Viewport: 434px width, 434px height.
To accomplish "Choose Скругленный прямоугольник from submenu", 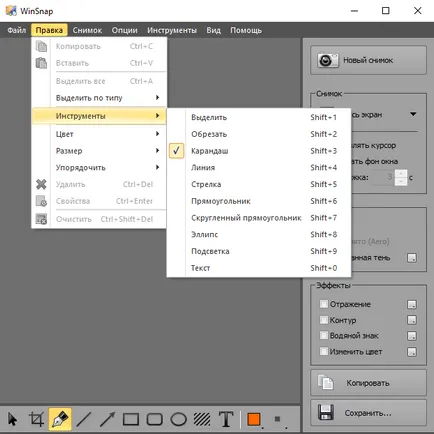I will 259,218.
